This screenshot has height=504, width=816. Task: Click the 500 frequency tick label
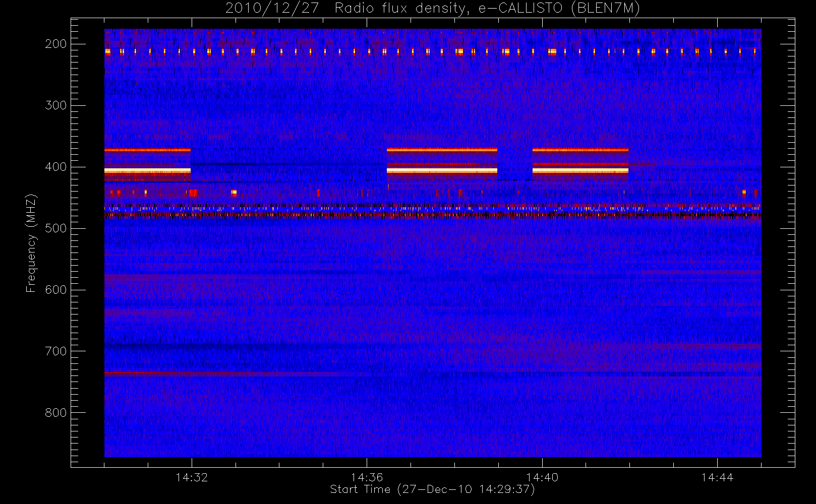56,228
